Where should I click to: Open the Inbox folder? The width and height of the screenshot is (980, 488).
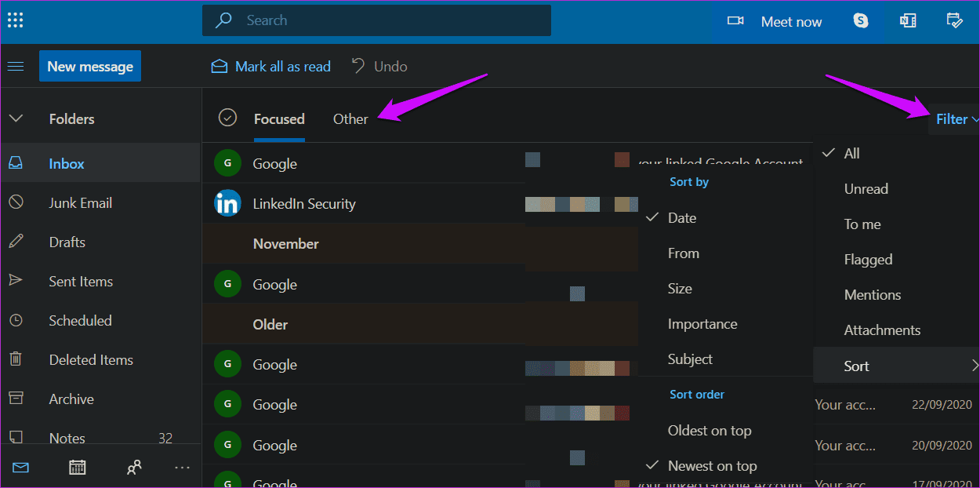[100, 163]
